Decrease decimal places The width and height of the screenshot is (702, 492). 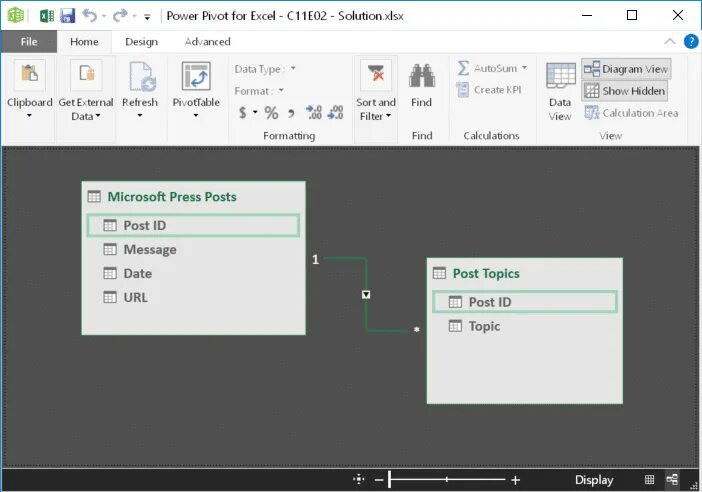click(x=335, y=112)
